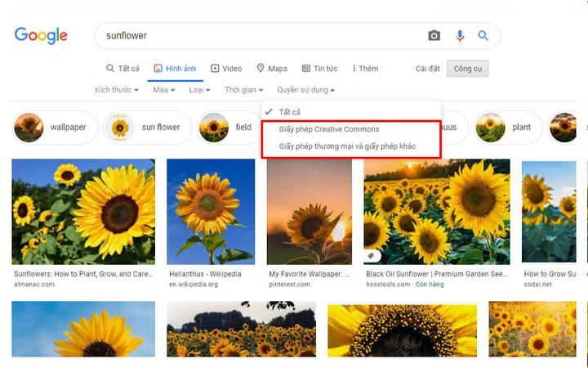Image resolution: width=588 pixels, height=368 pixels.
Task: Click the field suggestion chip
Action: point(229,128)
